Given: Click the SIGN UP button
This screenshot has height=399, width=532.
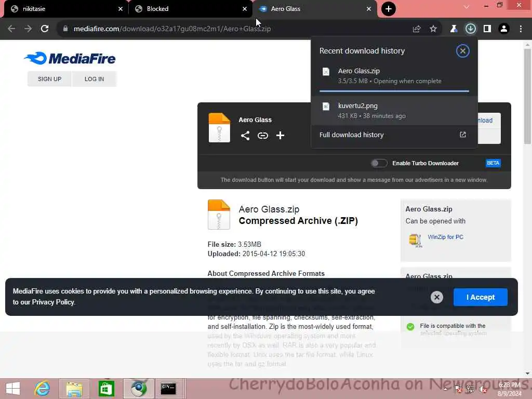Looking at the screenshot, I should coord(49,79).
